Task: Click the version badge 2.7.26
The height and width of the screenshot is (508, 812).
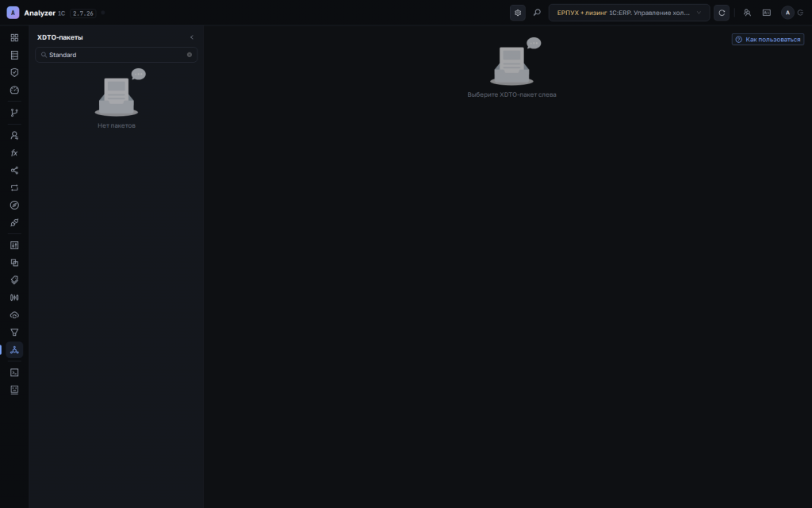Action: (x=82, y=13)
